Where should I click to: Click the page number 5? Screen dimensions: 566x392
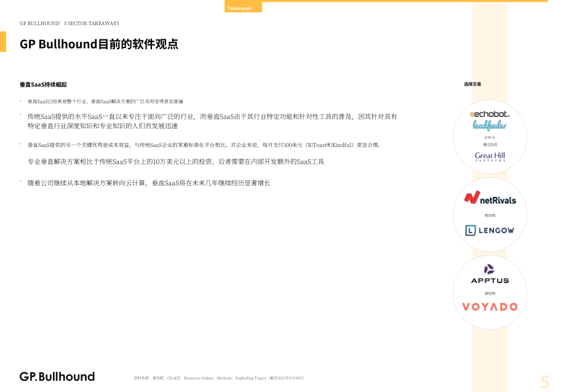544,382
